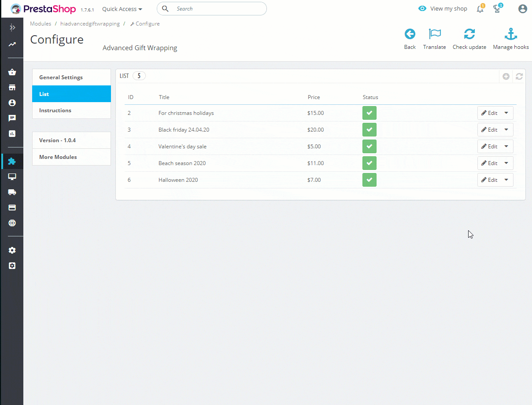532x405 pixels.
Task: Edit the Halloween 2020 row
Action: click(x=489, y=180)
